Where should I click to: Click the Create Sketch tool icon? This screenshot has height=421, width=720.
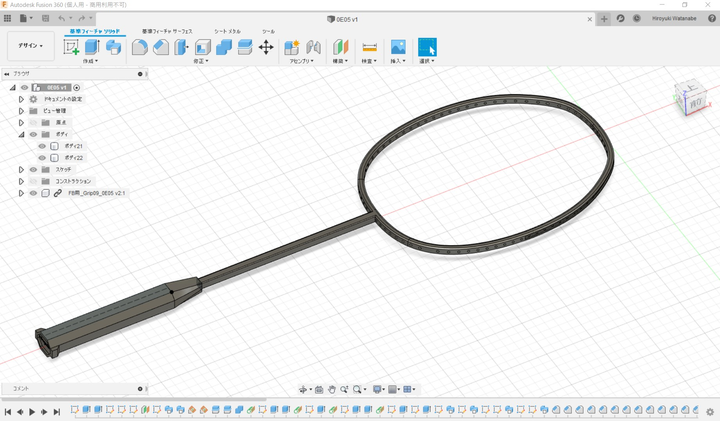71,47
